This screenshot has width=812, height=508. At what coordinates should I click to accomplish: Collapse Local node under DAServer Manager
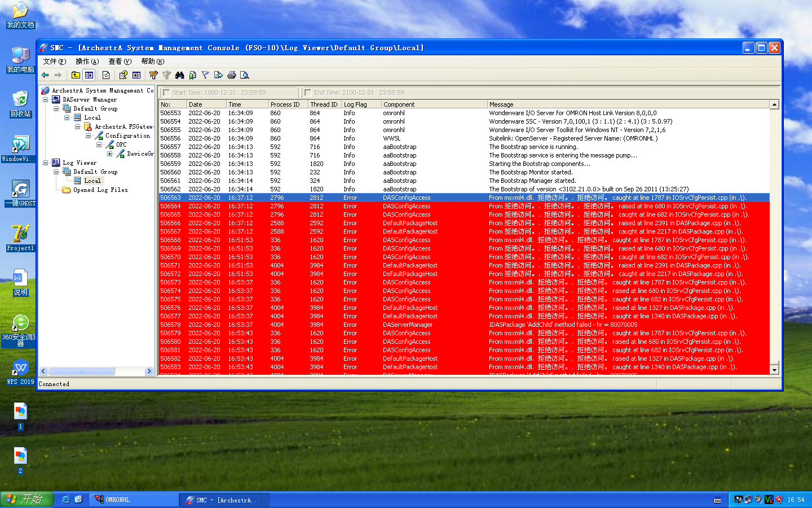point(67,117)
